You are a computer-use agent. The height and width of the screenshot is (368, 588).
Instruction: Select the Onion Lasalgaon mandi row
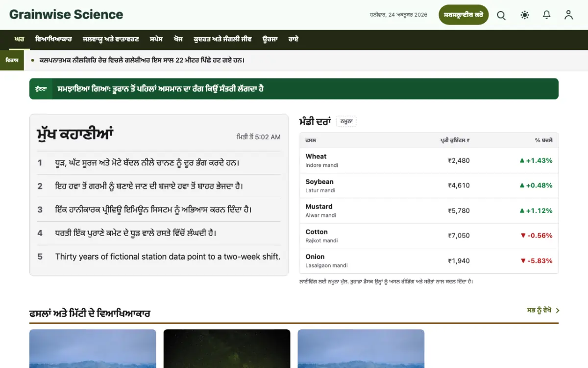pyautogui.click(x=429, y=261)
